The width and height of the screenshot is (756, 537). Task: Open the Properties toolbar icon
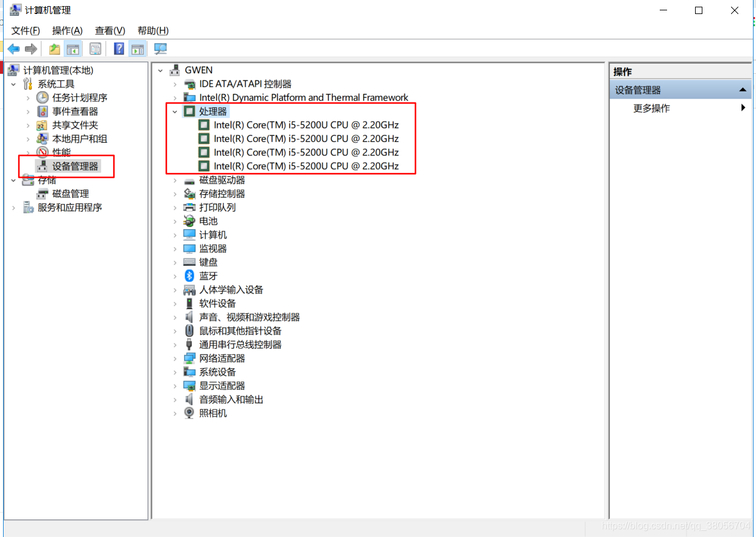tap(95, 49)
